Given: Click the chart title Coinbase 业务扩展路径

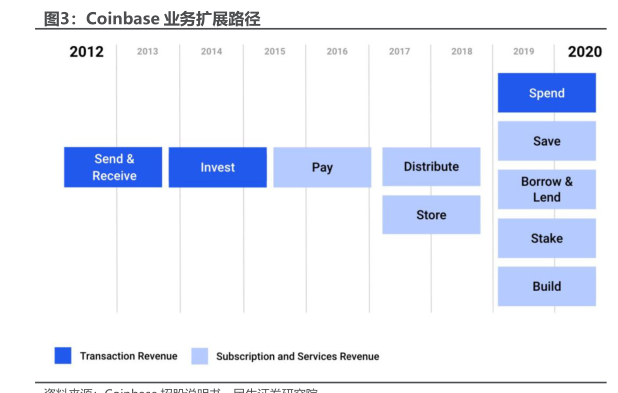Looking at the screenshot, I should pyautogui.click(x=152, y=19).
